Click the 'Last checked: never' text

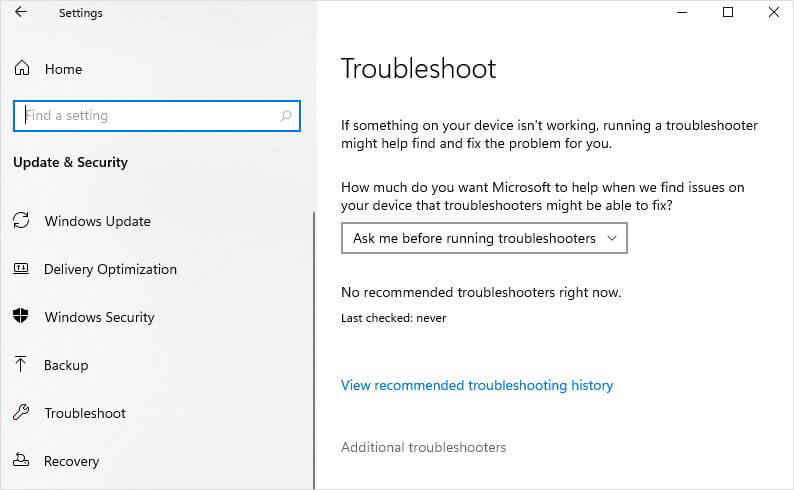pyautogui.click(x=393, y=318)
